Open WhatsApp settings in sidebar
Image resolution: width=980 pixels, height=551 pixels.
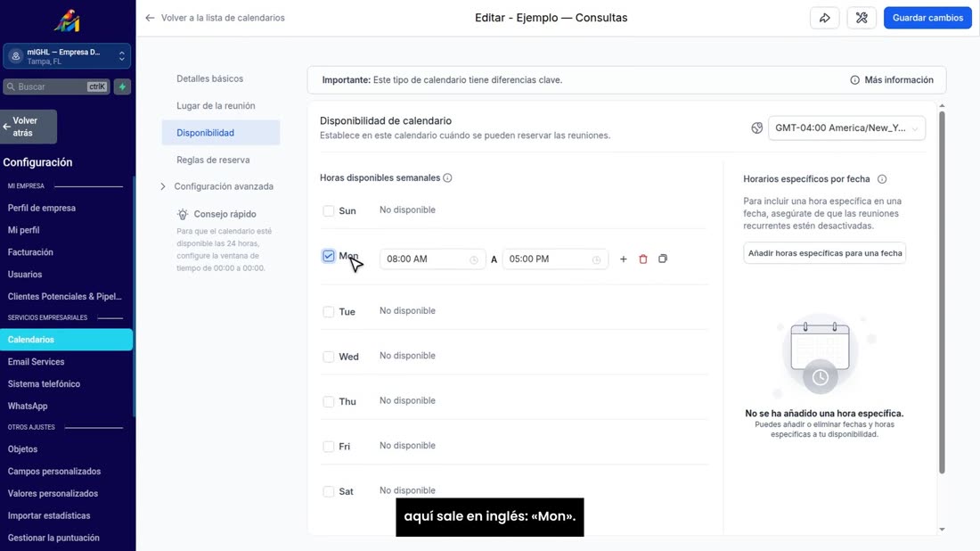[x=28, y=406]
